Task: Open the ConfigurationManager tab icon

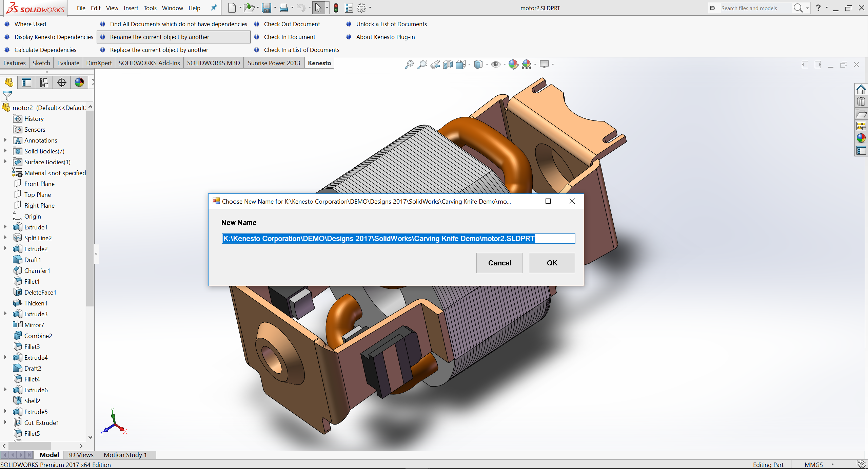Action: click(x=44, y=82)
